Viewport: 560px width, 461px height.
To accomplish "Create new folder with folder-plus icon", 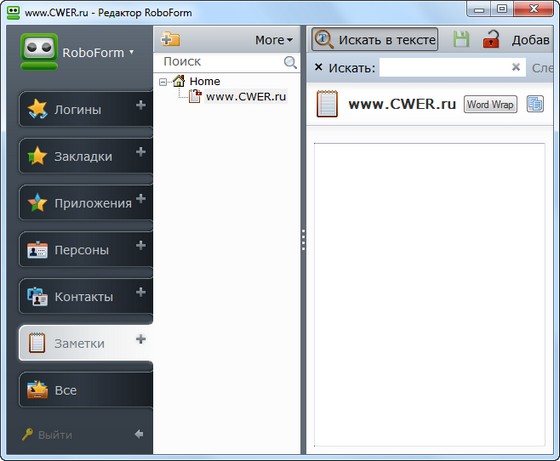I will pos(170,39).
